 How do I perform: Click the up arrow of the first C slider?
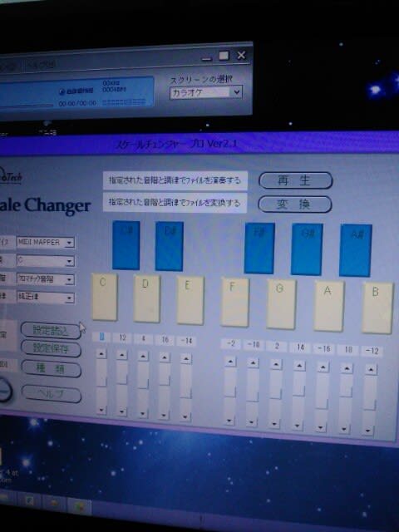pos(101,354)
